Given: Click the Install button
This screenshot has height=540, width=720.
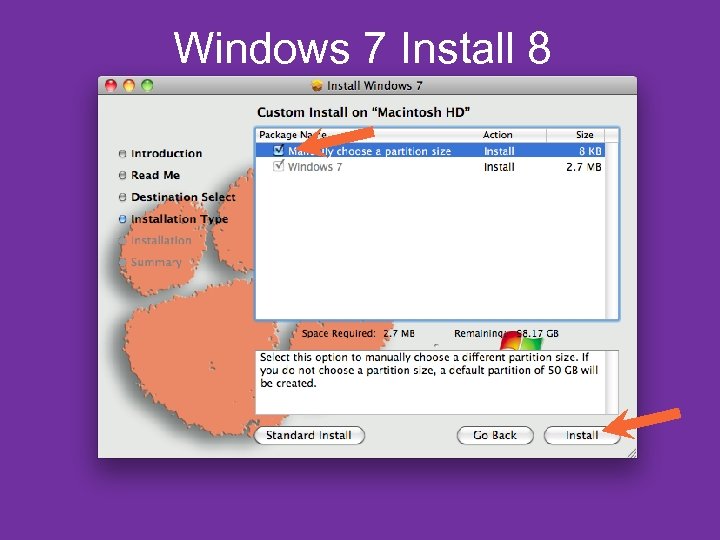Looking at the screenshot, I should click(x=582, y=435).
